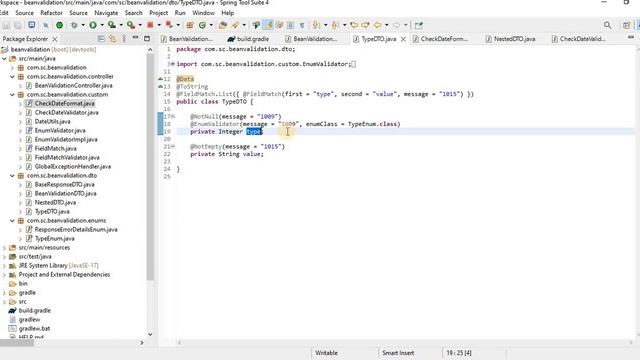Viewport: 640px width, 360px height.
Task: Expand folded imports on line 3
Action: pyautogui.click(x=173, y=64)
